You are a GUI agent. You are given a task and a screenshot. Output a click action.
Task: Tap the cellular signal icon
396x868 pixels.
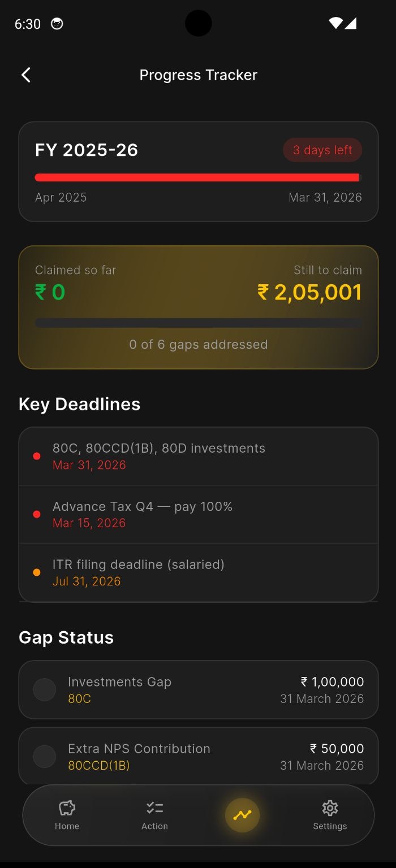350,23
